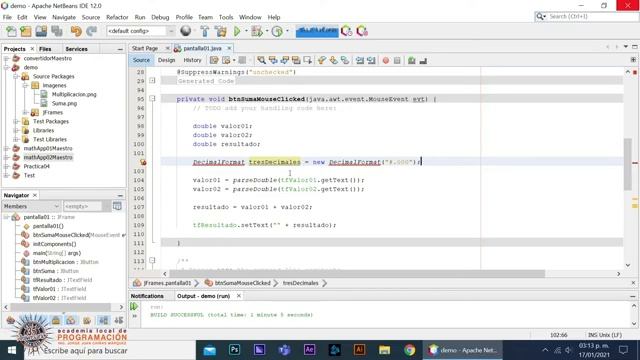Screen dimensions: 640x360
Task: Select Suma.png in the project tree
Action: [x=64, y=103]
